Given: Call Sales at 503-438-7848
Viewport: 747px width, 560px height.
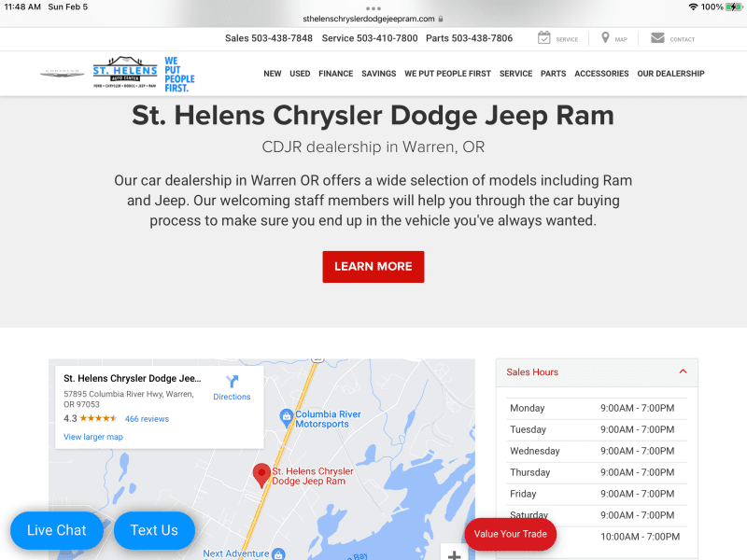Looking at the screenshot, I should tap(269, 38).
